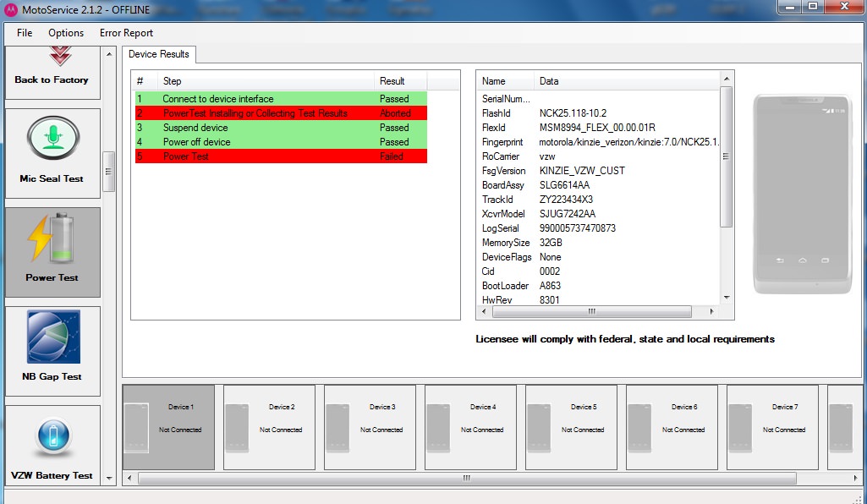The image size is (867, 504).
Task: Select the MemorySize 32GB row
Action: click(x=599, y=243)
